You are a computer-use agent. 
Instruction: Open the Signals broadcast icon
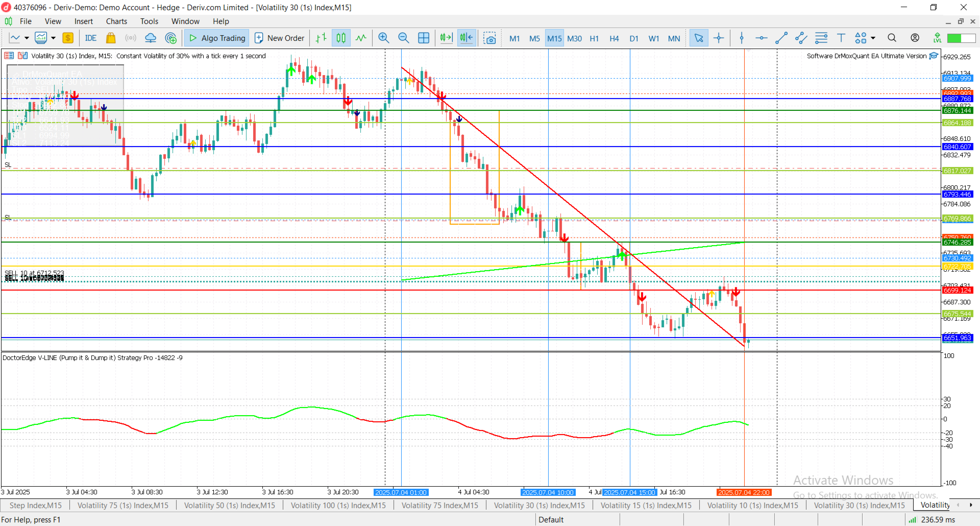pos(131,38)
